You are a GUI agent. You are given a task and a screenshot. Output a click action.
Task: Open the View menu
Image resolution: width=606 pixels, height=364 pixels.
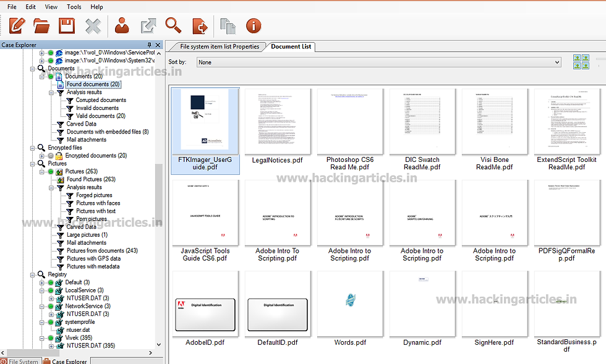click(51, 7)
